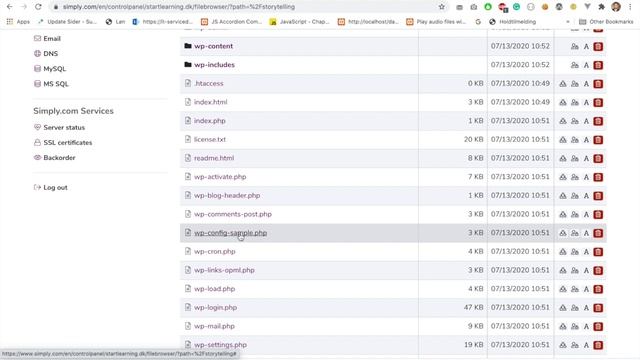
Task: Open wp-activate.php file
Action: [x=220, y=177]
